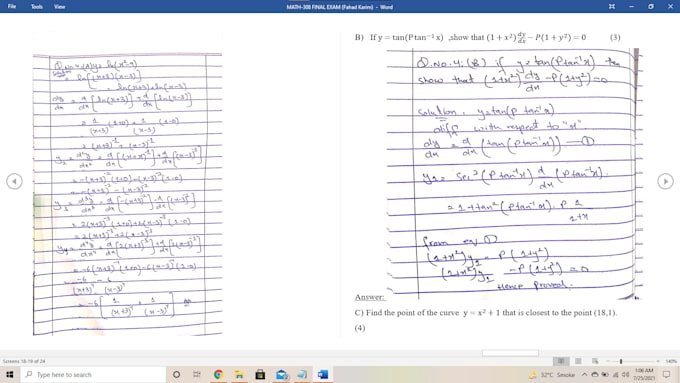680x383 pixels.
Task: Restore down the Word window
Action: point(651,7)
